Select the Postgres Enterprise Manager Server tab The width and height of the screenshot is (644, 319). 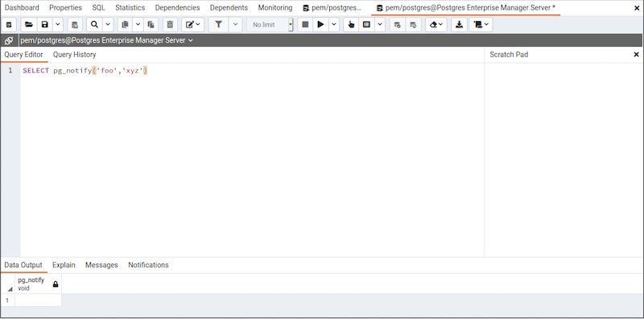click(x=466, y=7)
